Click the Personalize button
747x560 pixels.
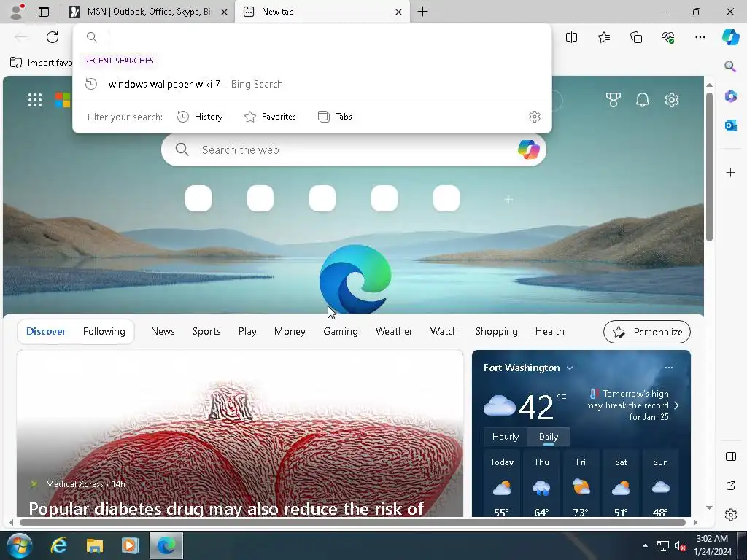[646, 332]
